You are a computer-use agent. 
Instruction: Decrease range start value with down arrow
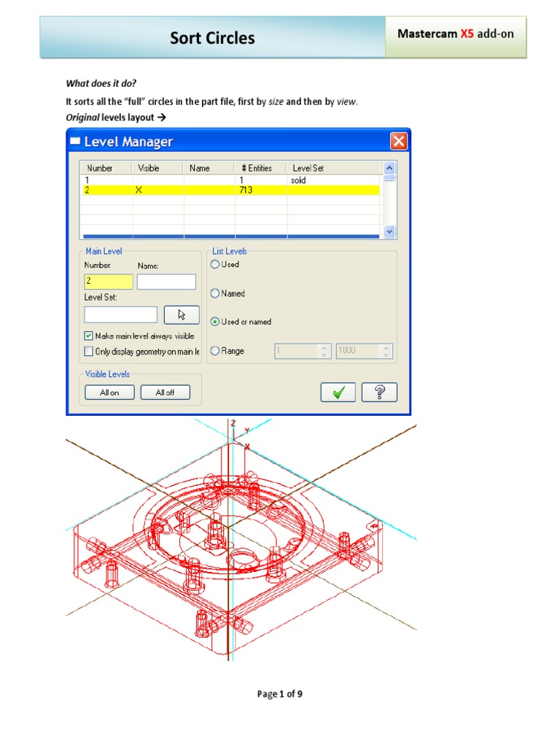coord(324,355)
